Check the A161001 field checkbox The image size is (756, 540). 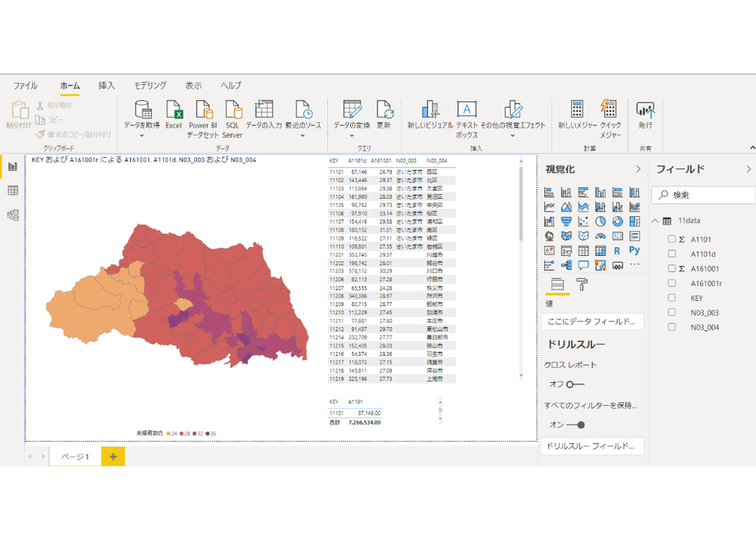[x=672, y=268]
